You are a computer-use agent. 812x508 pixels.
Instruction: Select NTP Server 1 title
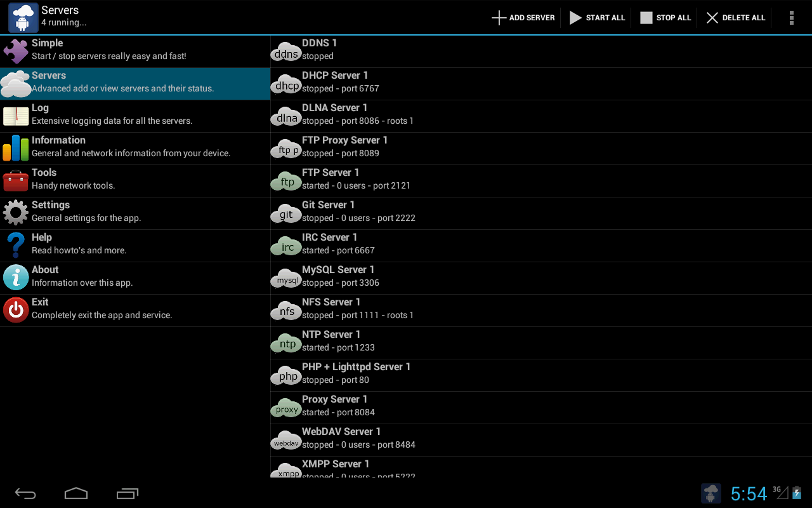click(x=331, y=334)
